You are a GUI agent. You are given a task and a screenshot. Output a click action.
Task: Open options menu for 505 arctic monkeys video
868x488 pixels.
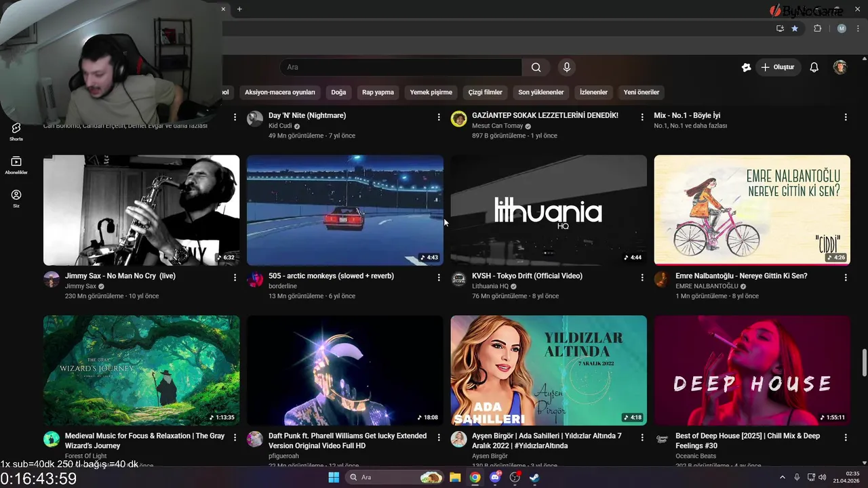(x=439, y=277)
